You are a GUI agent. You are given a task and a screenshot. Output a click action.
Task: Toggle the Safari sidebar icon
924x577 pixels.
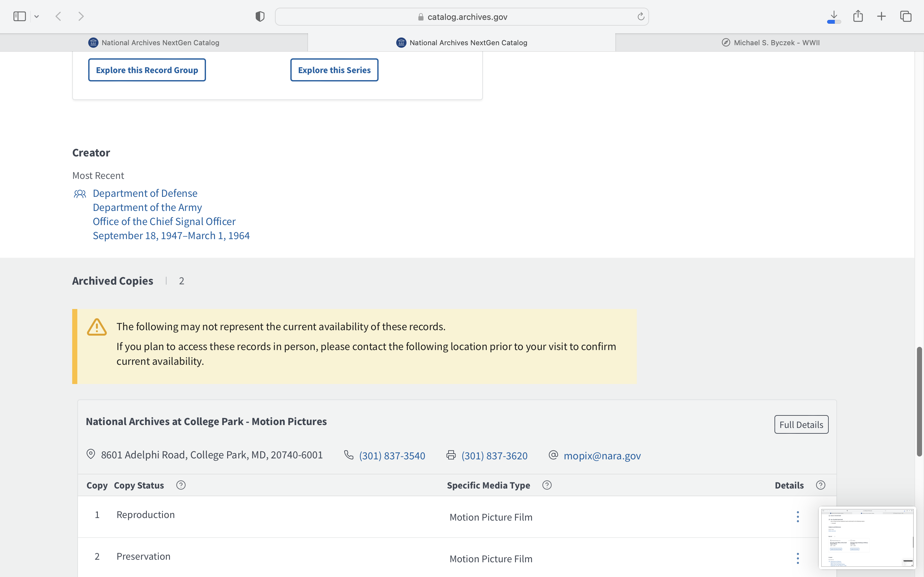tap(19, 16)
